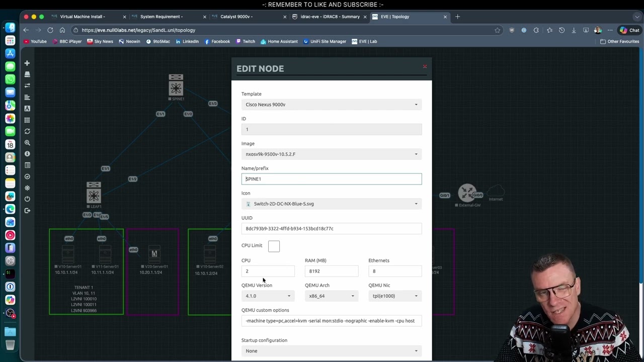Click the RAM (MB) input field

pos(332,271)
